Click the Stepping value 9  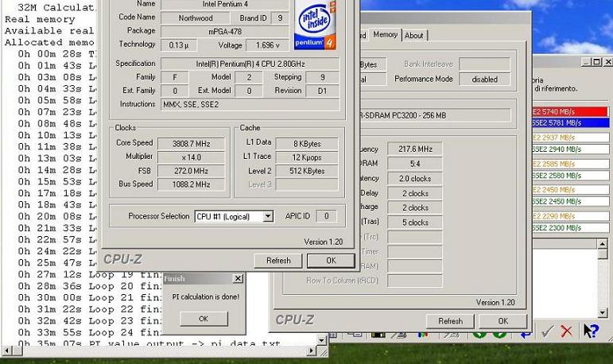pos(323,77)
